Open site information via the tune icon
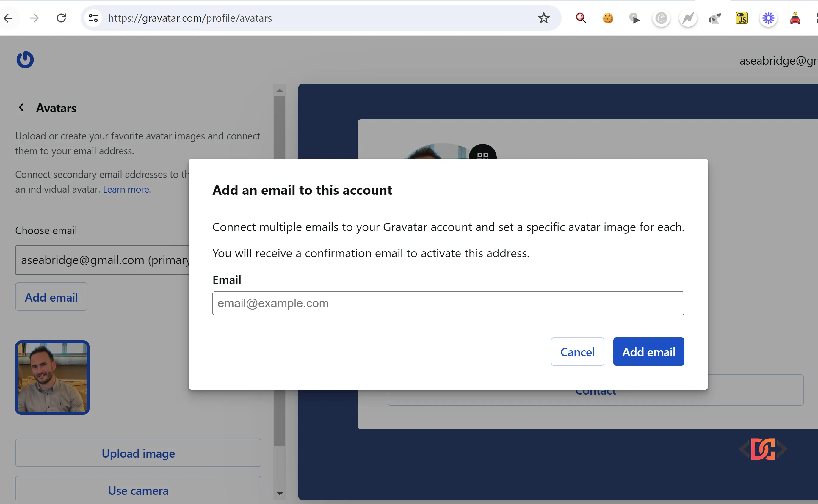 [x=93, y=18]
